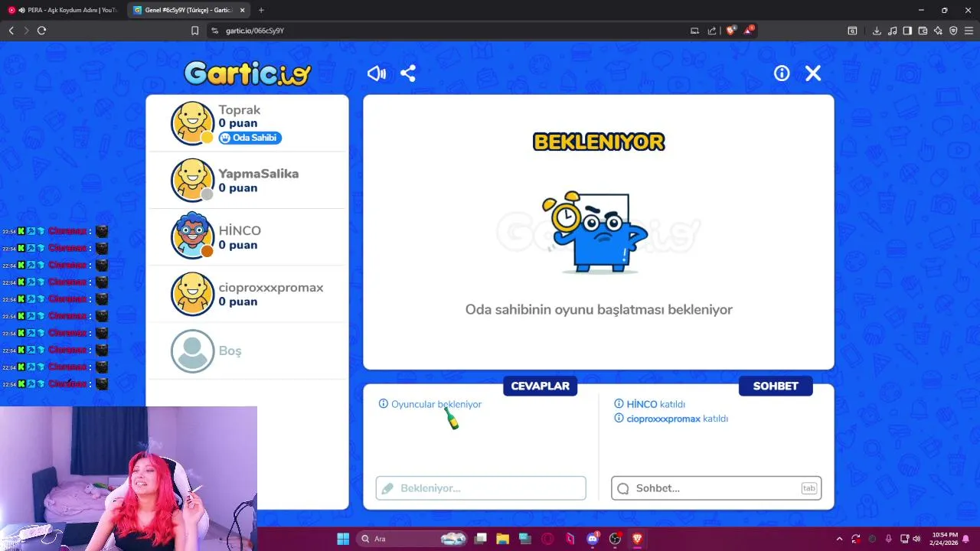Click the share room icon
Image resolution: width=980 pixels, height=551 pixels.
(408, 73)
